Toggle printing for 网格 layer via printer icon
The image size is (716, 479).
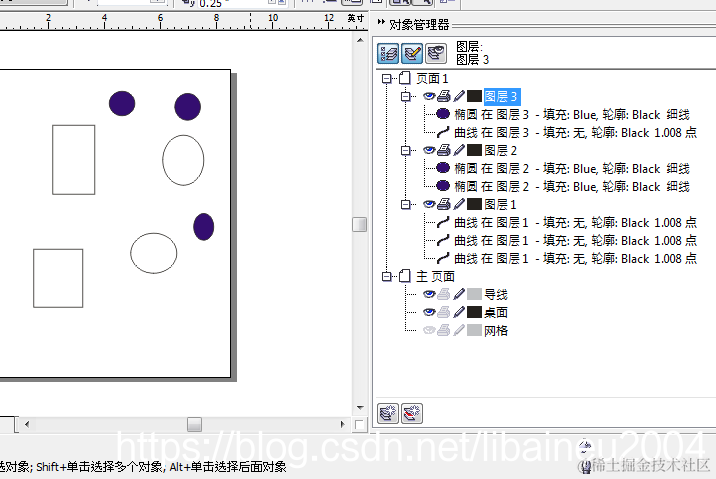point(444,330)
